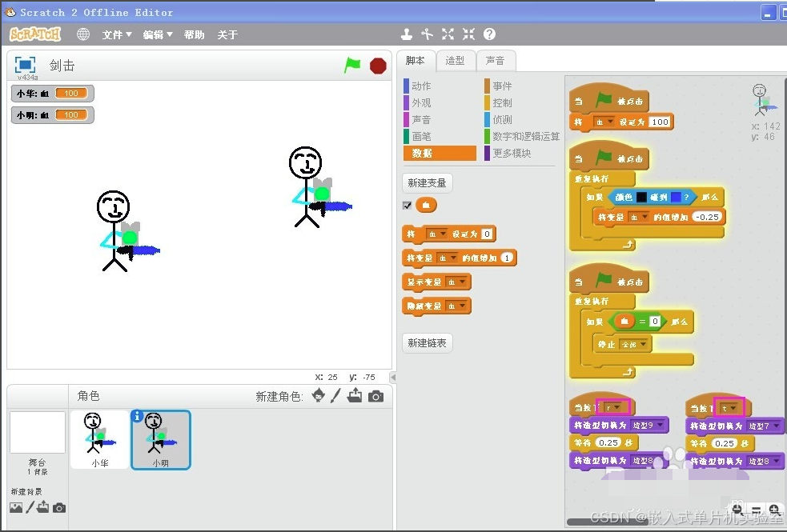
Task: Select the scissors delete tool
Action: [428, 34]
